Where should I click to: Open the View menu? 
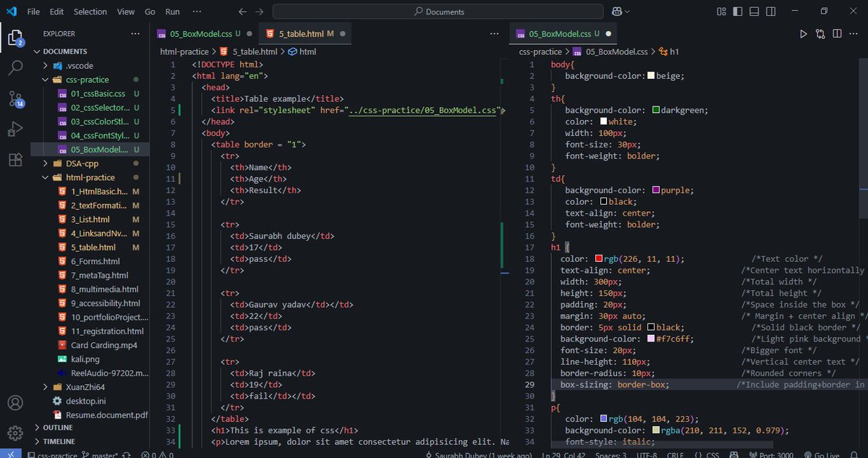126,12
